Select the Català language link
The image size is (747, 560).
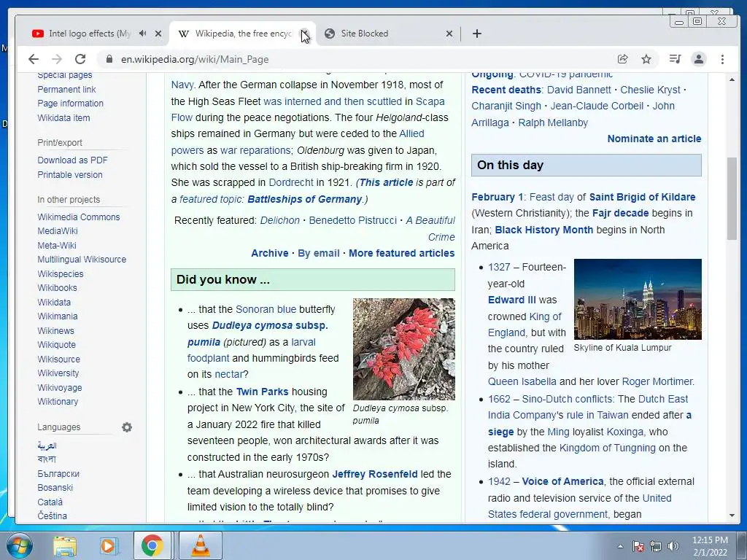tap(50, 502)
